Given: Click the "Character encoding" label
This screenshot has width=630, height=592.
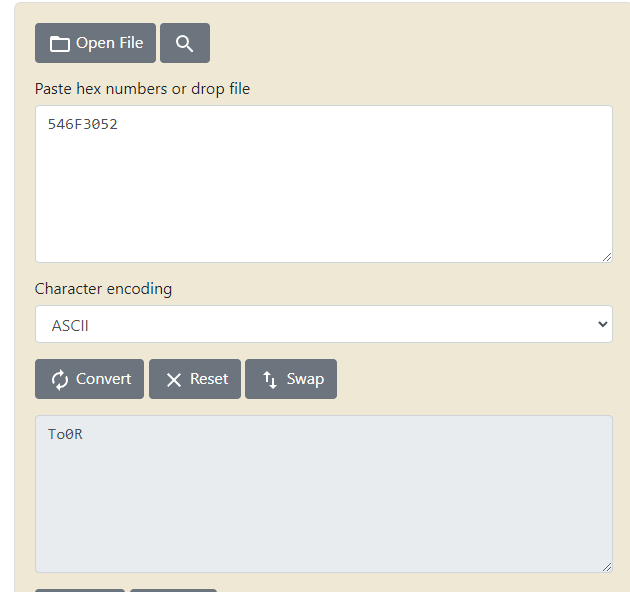Looking at the screenshot, I should click(x=103, y=289).
